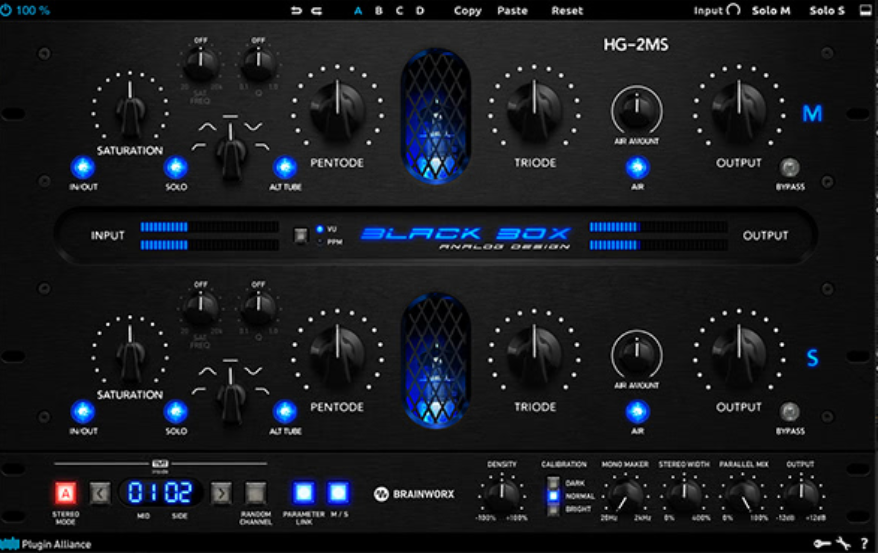Click the Side Q knob

click(258, 307)
